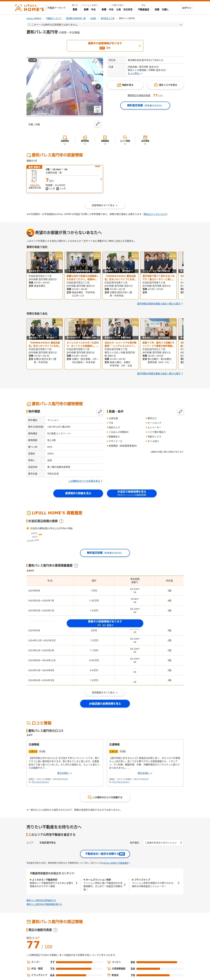210x980 pixels.
Task: Click arrow on 募集中の部屋情報があります banner
Action: (x=140, y=46)
